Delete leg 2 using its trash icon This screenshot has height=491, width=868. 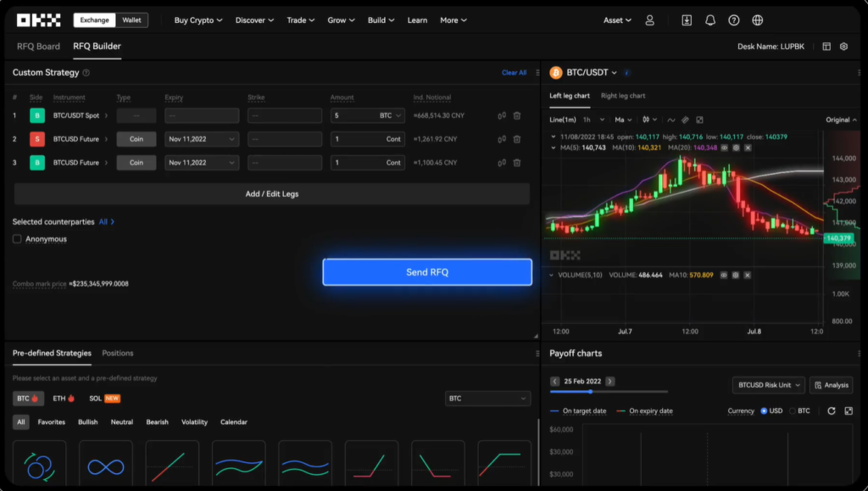[x=517, y=139]
